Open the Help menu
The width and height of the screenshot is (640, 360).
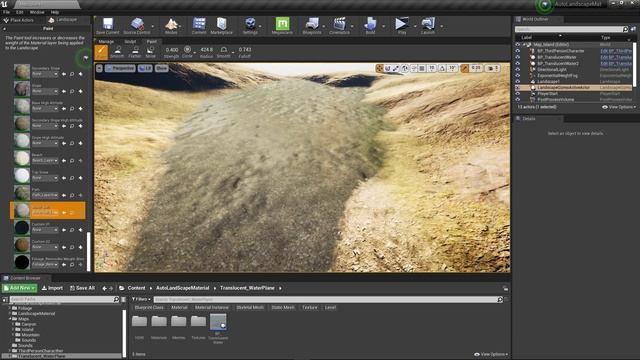55,12
